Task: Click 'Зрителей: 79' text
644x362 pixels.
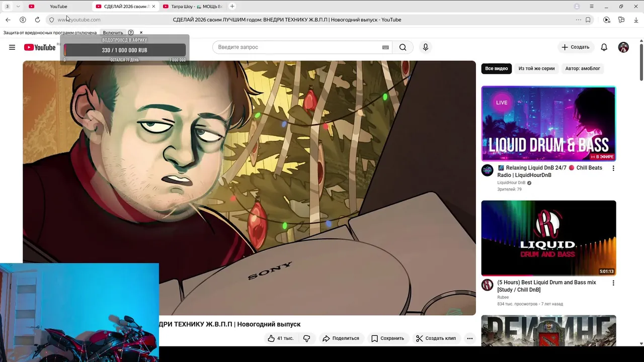Action: [509, 190]
